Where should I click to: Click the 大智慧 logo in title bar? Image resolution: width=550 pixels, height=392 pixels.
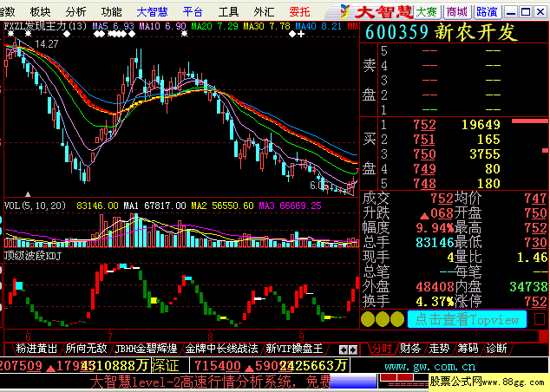click(377, 12)
